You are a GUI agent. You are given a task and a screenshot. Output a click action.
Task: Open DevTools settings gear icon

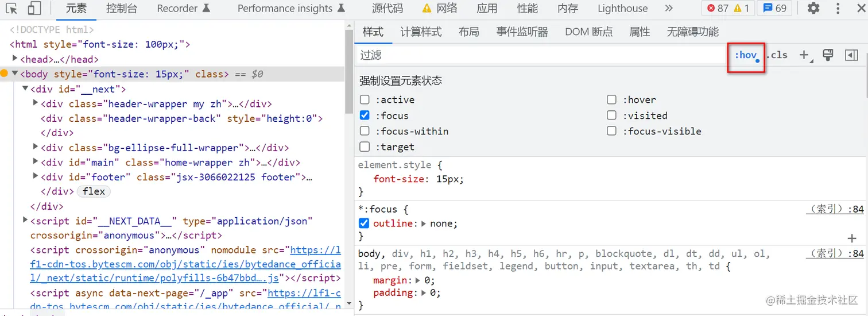(x=813, y=9)
